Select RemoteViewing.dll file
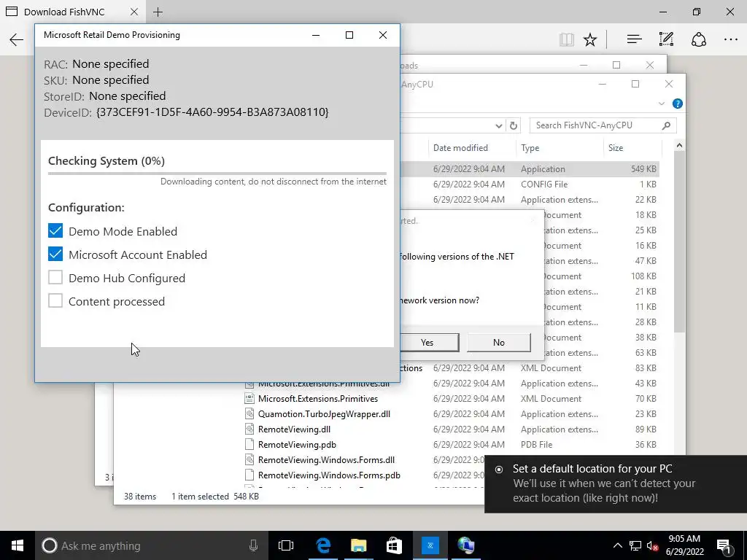Viewport: 747px width, 560px height. [294, 429]
